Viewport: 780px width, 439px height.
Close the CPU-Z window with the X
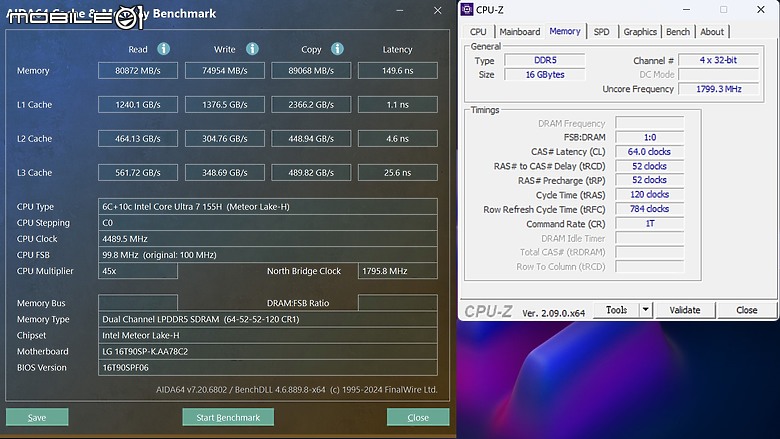point(761,9)
